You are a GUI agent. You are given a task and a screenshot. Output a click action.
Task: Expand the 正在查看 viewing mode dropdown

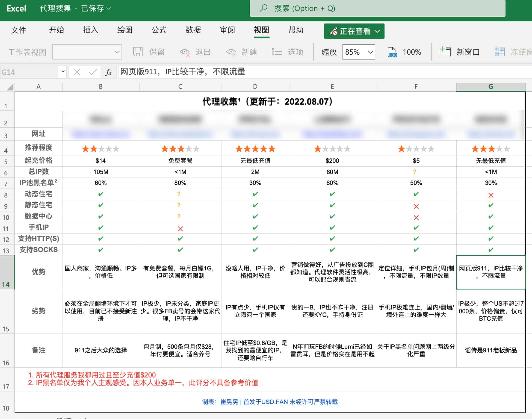tap(354, 31)
